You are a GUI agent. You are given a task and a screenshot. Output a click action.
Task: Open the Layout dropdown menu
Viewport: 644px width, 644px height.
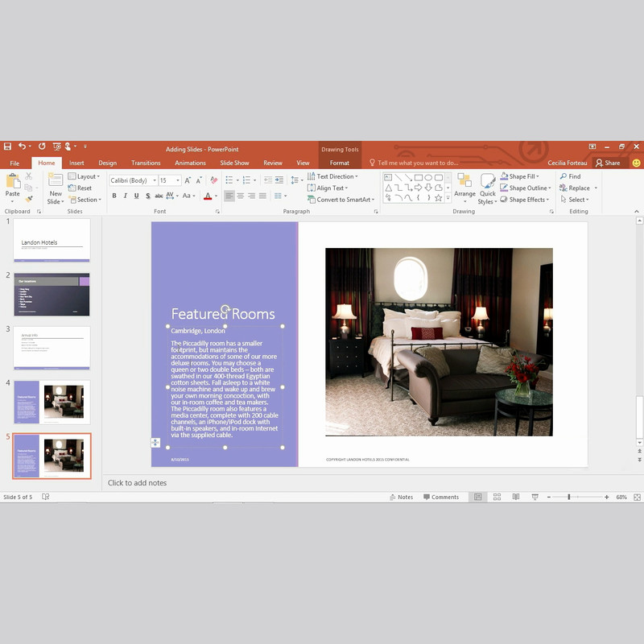pyautogui.click(x=84, y=176)
